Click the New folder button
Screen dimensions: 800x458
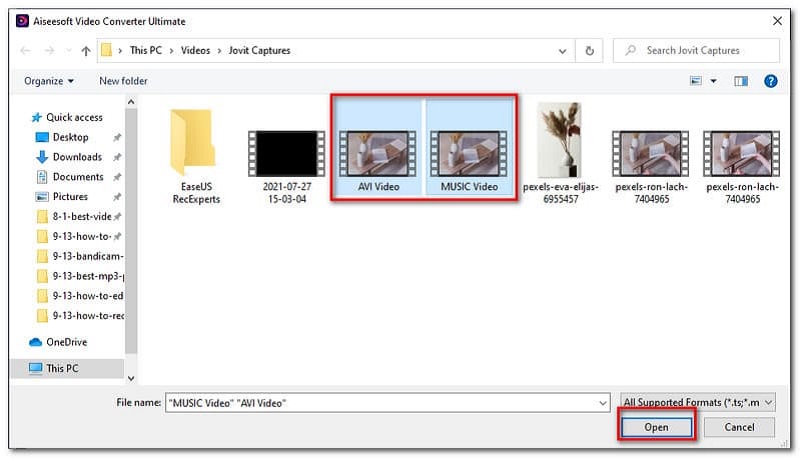[123, 81]
